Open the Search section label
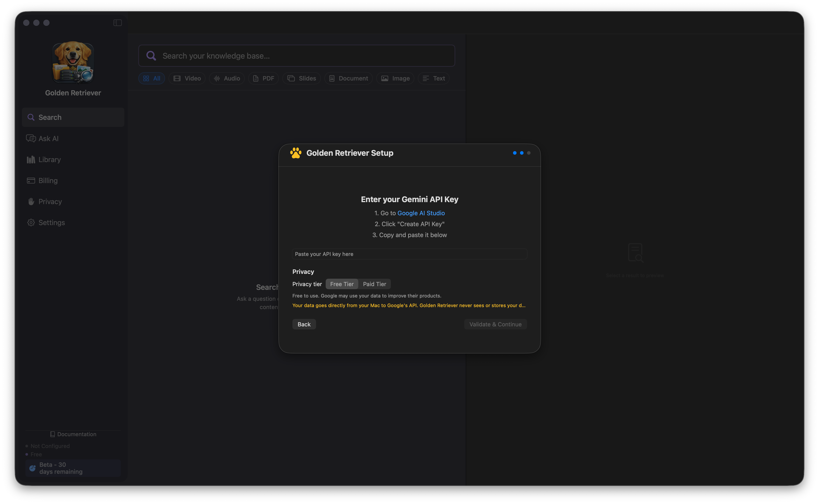 pos(50,117)
